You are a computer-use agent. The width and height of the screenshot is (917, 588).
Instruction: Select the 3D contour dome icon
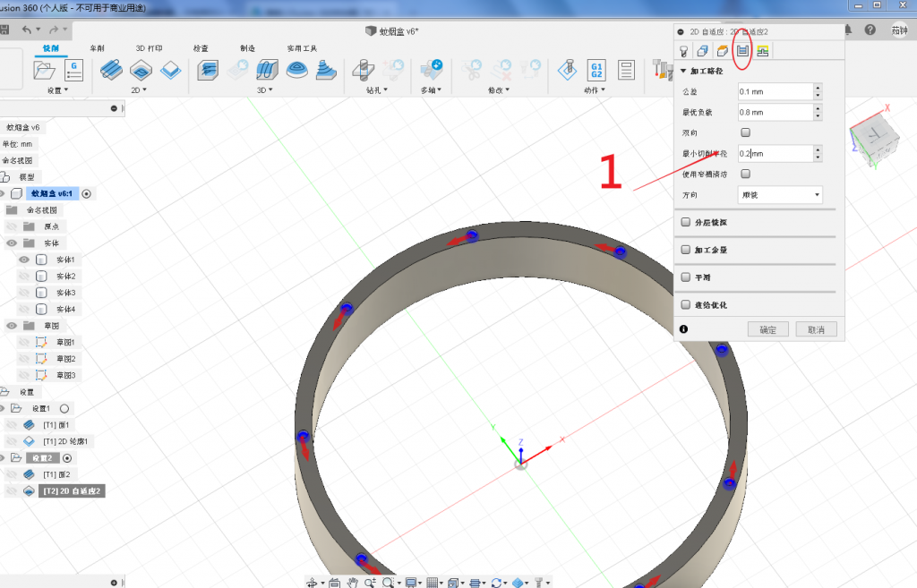(x=297, y=71)
